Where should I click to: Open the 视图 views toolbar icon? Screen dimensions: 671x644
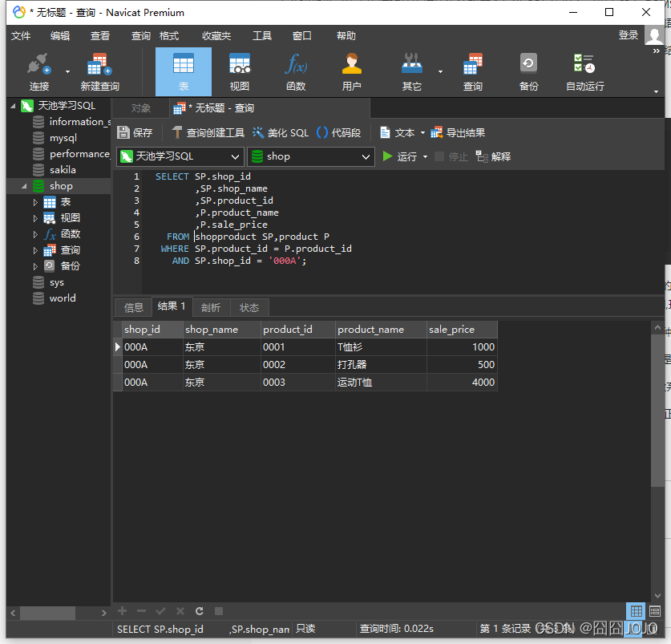239,71
